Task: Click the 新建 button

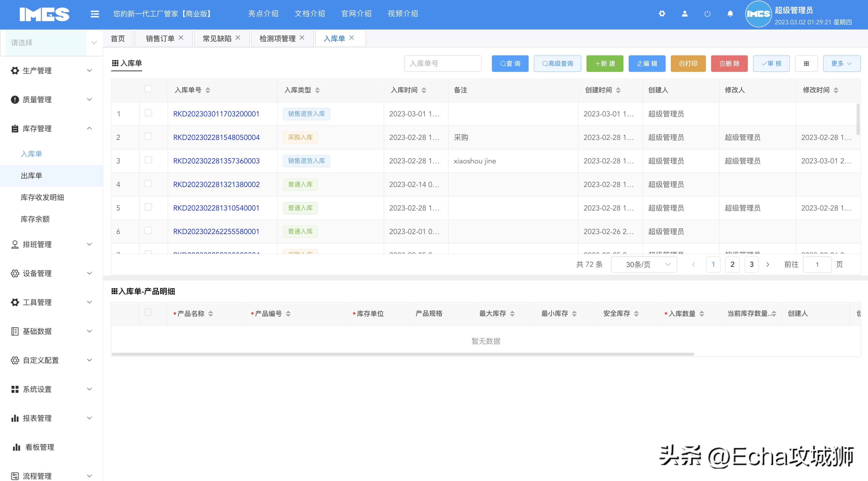Action: point(605,63)
